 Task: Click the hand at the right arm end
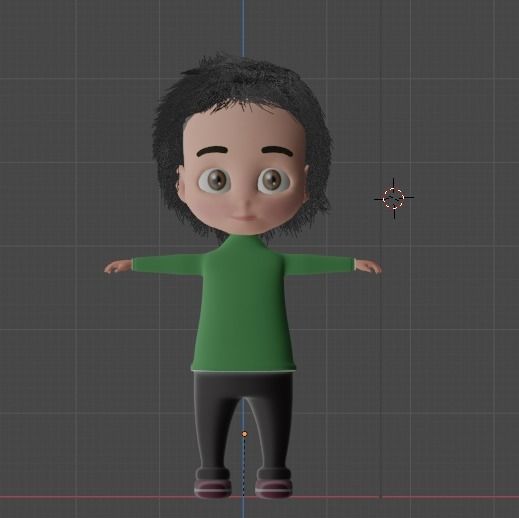368,266
